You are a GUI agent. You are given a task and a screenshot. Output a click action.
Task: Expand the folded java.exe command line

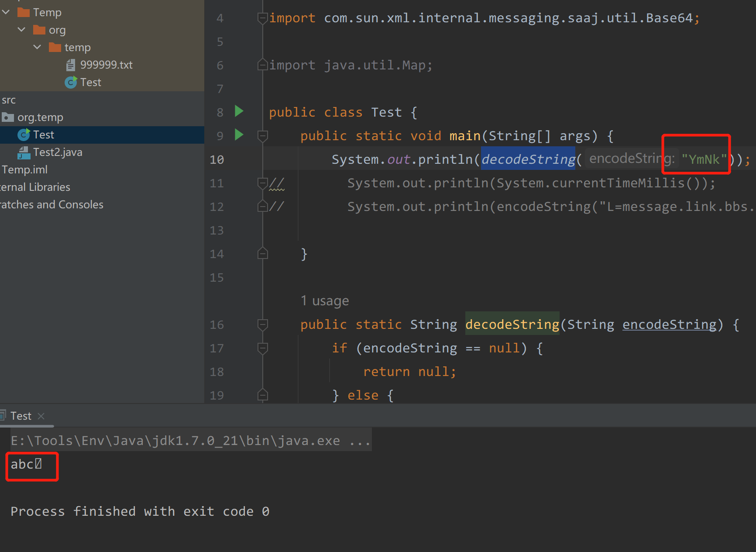click(360, 441)
